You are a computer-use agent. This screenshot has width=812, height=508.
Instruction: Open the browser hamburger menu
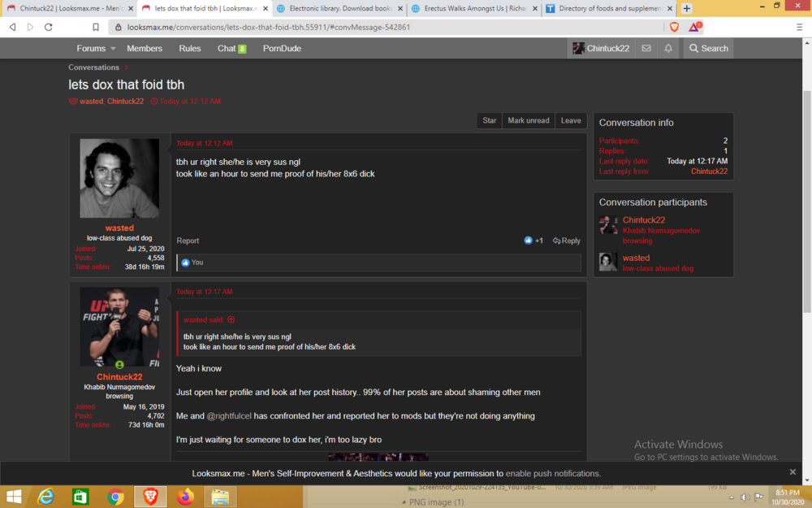pos(799,27)
